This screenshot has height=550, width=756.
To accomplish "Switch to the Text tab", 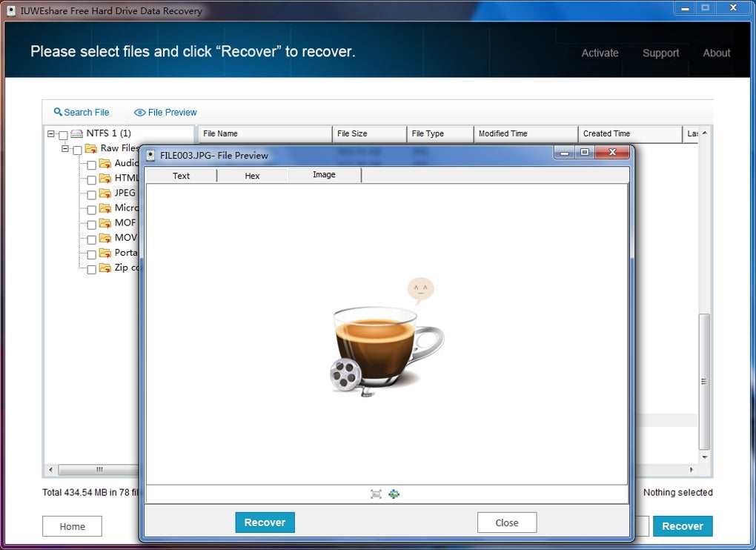I will [x=182, y=176].
